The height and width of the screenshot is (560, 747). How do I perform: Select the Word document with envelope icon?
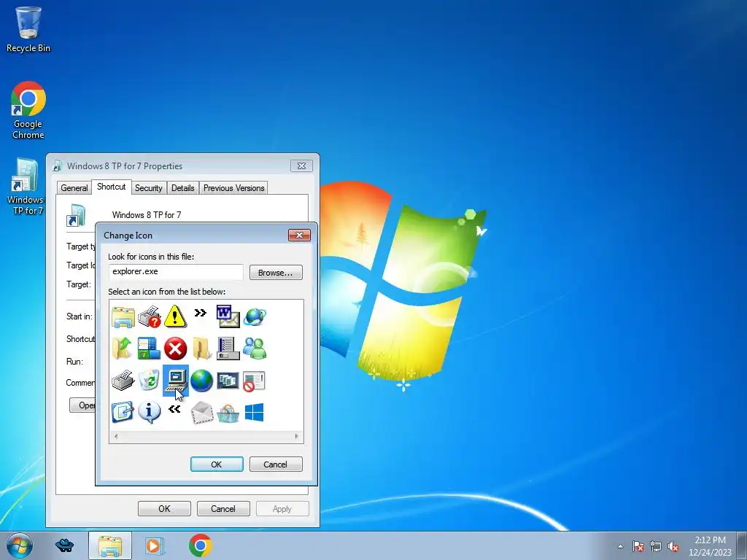(228, 316)
